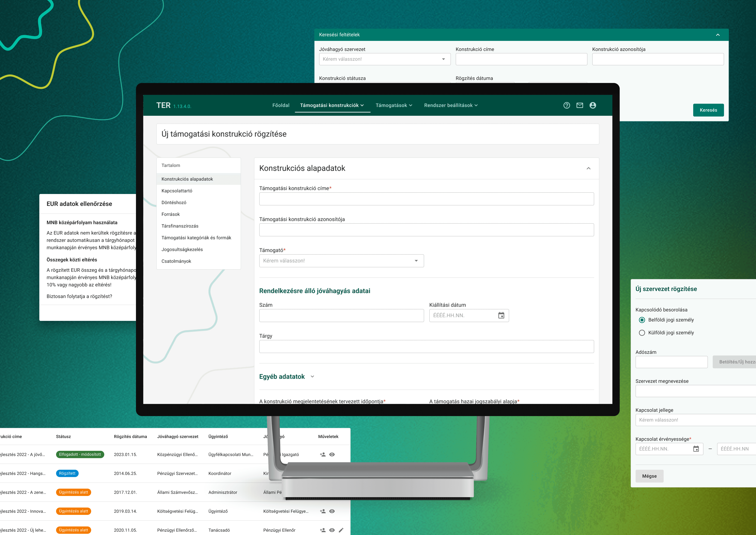This screenshot has width=756, height=535.
Task: Open the Támogató dropdown
Action: click(341, 261)
